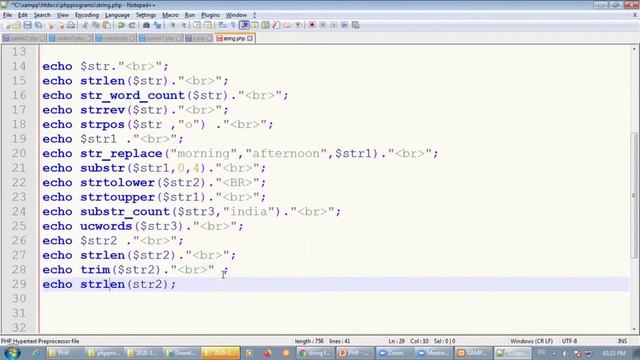Save the current file with Save icon
Image resolution: width=640 pixels, height=360 pixels.
click(x=27, y=25)
